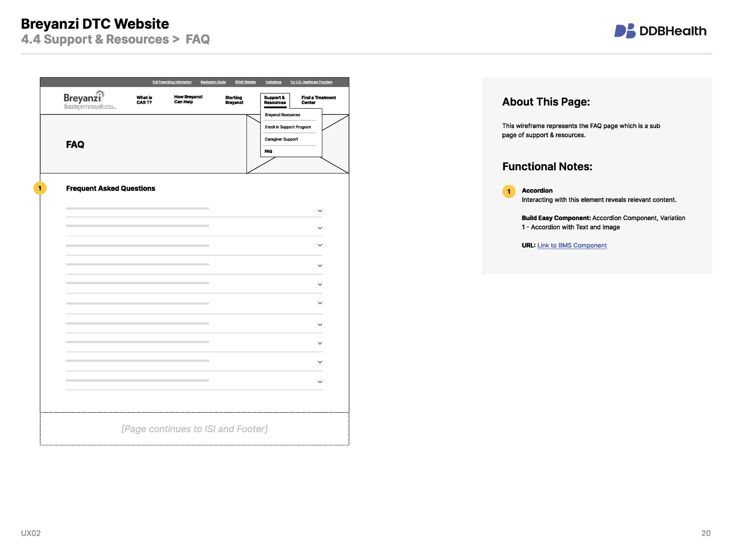Click the FAQ page heading area

(x=75, y=145)
